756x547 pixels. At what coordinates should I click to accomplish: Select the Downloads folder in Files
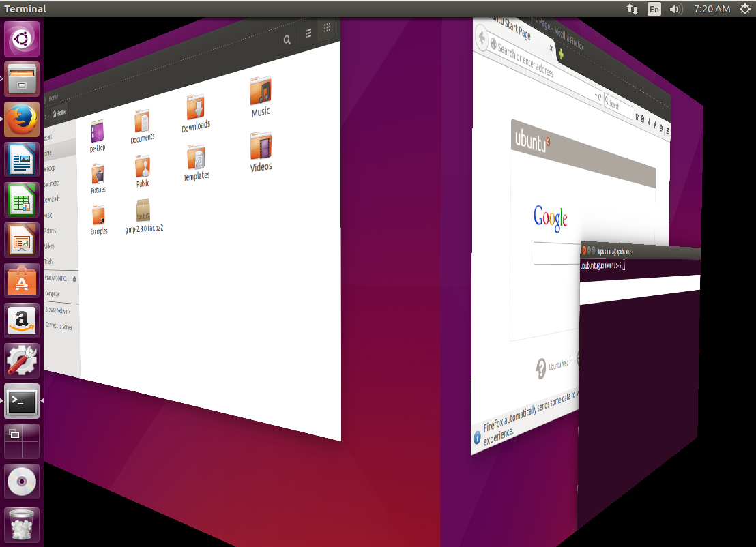pyautogui.click(x=196, y=113)
